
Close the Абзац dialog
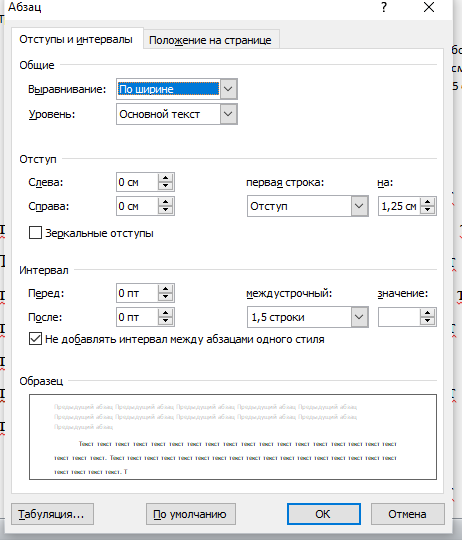pos(429,7)
